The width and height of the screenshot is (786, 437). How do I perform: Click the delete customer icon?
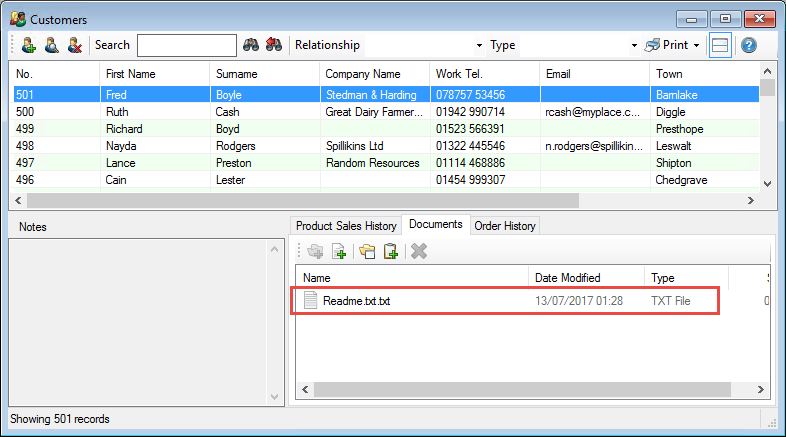(74, 45)
